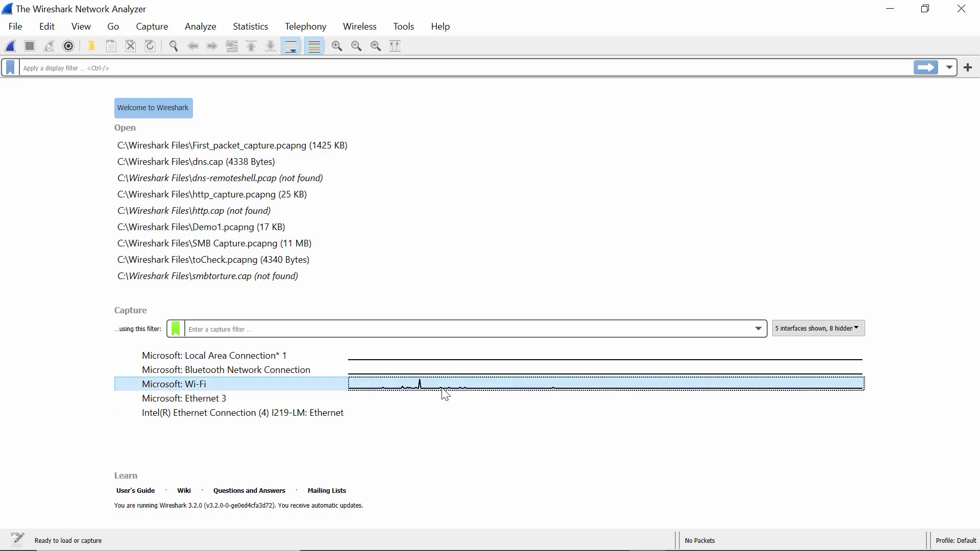Open the Analyze menu
The height and width of the screenshot is (551, 980).
pos(201,27)
